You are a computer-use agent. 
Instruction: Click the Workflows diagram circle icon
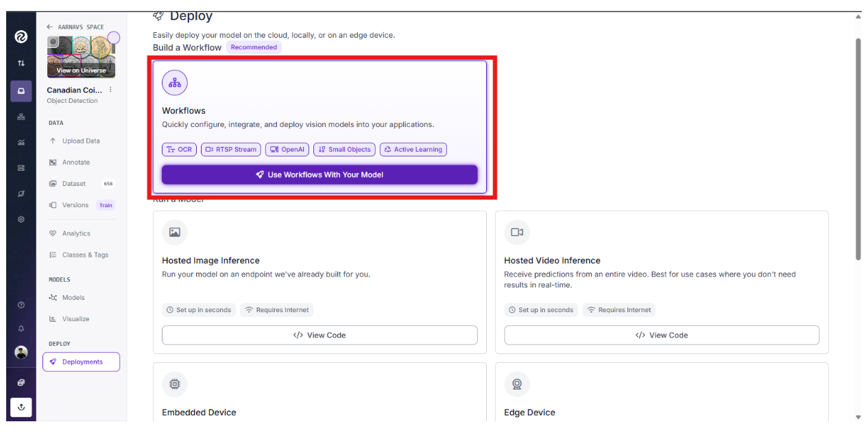pos(175,83)
